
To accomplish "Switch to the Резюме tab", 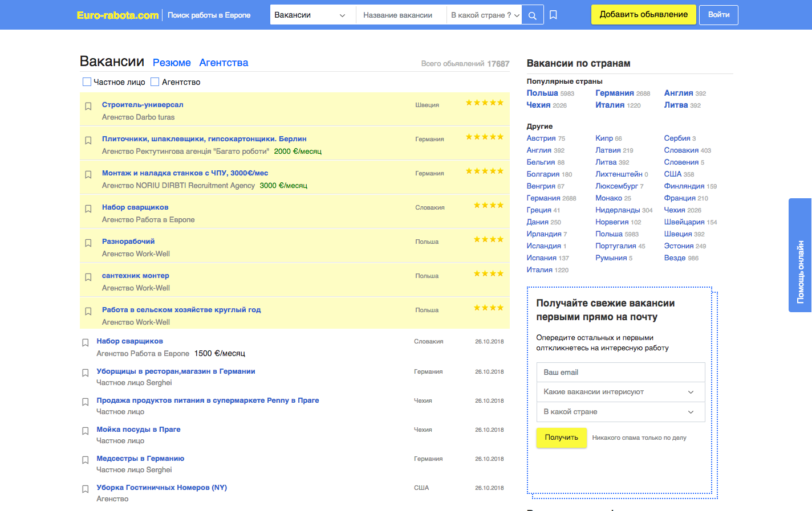I will (x=172, y=63).
